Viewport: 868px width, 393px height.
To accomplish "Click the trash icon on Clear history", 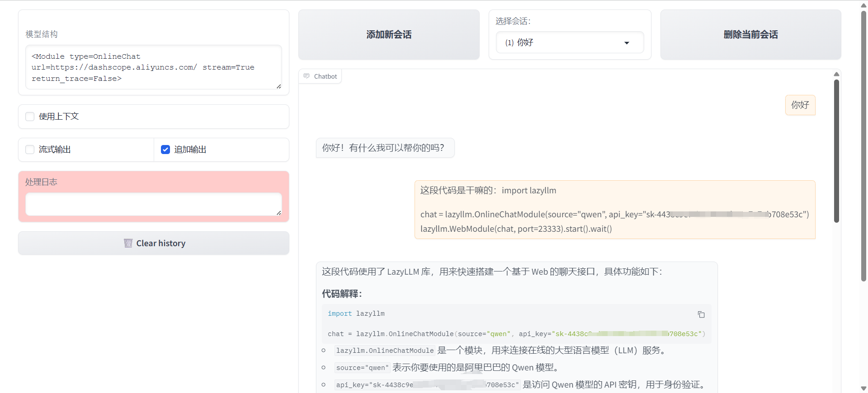I will click(128, 243).
